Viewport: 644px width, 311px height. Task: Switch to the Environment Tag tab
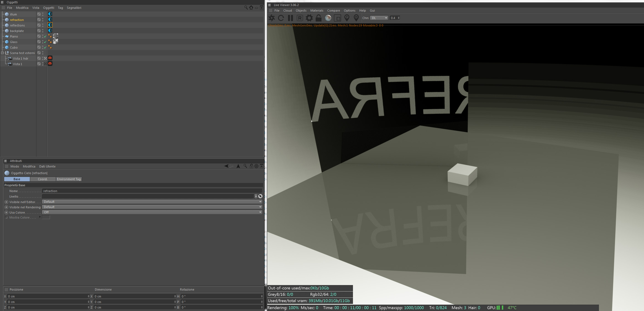(69, 179)
